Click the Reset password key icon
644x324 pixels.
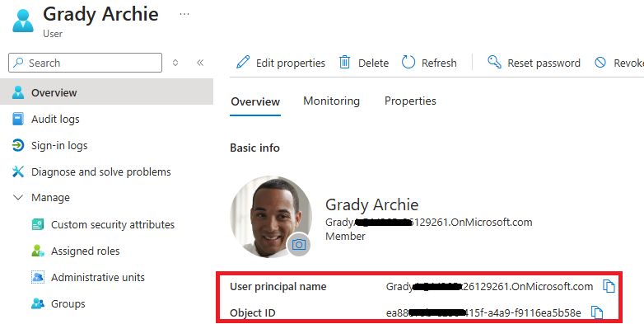click(x=494, y=62)
